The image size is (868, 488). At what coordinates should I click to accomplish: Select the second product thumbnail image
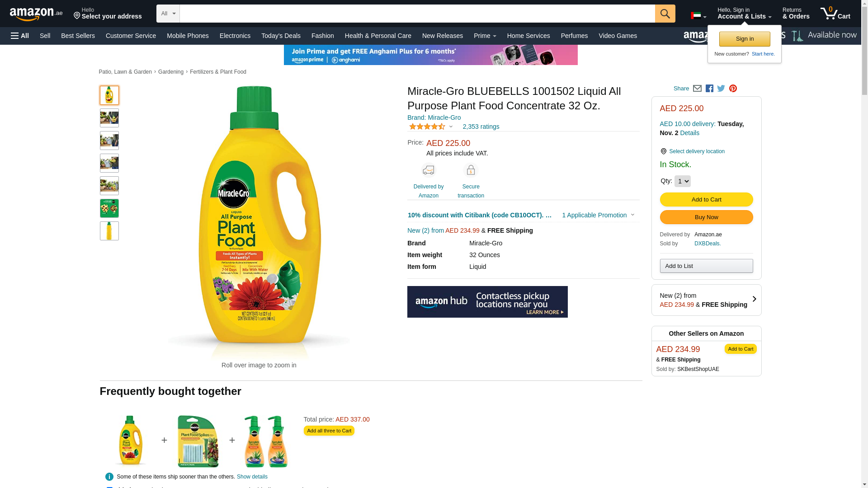[109, 118]
